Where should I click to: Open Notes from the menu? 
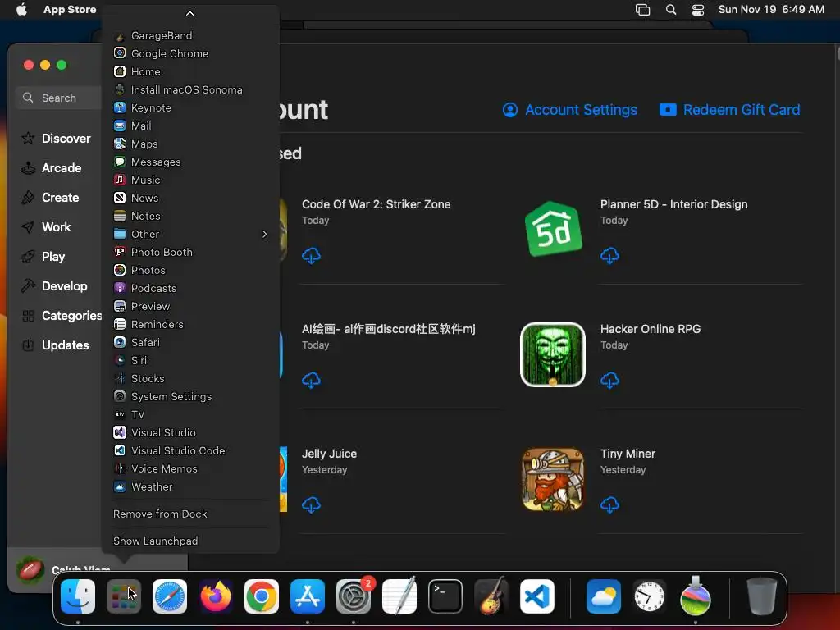[x=190, y=216]
